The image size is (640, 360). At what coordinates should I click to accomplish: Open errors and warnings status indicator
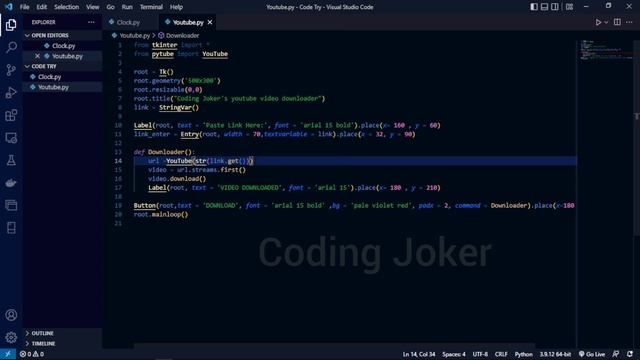tap(32, 354)
